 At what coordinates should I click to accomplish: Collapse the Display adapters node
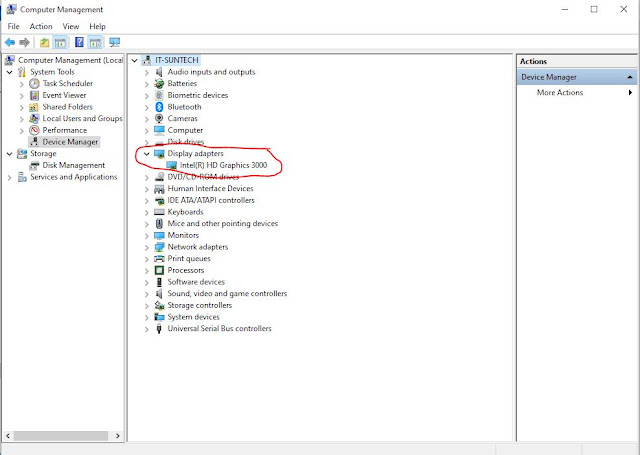tap(147, 154)
